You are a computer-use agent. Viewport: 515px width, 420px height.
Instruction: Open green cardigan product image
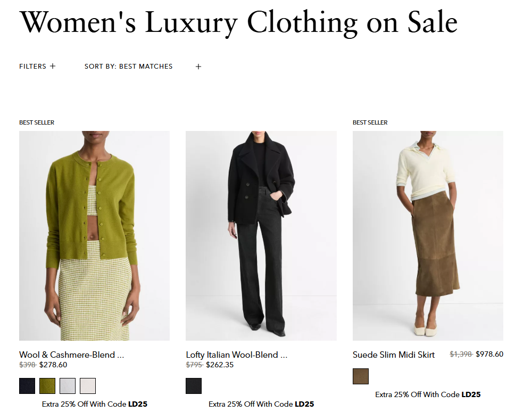click(94, 236)
